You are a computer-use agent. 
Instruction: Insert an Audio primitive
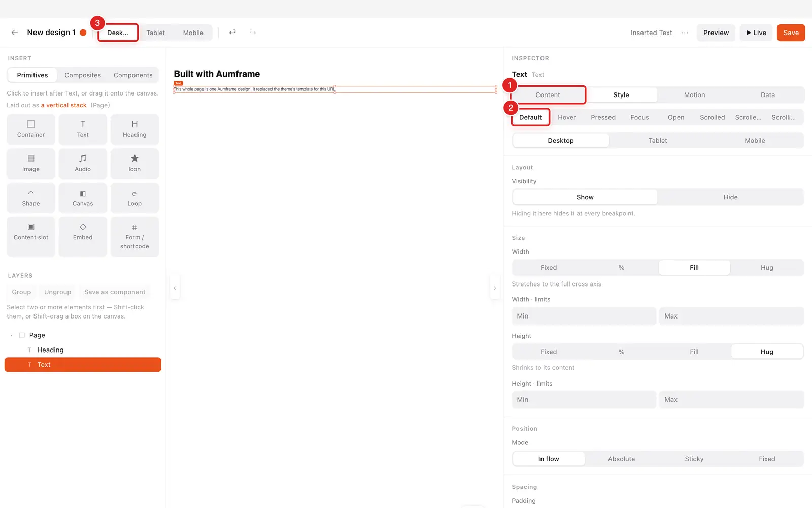83,164
